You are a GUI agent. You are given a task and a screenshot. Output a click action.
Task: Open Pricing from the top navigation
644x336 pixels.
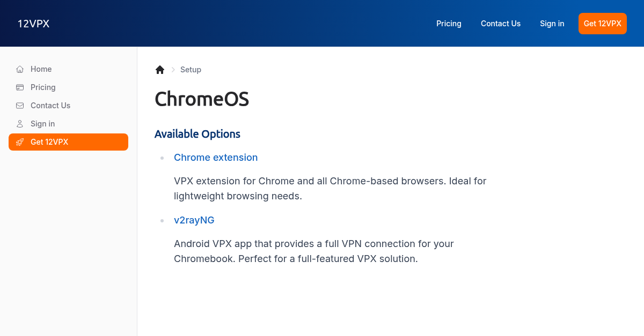(x=449, y=24)
